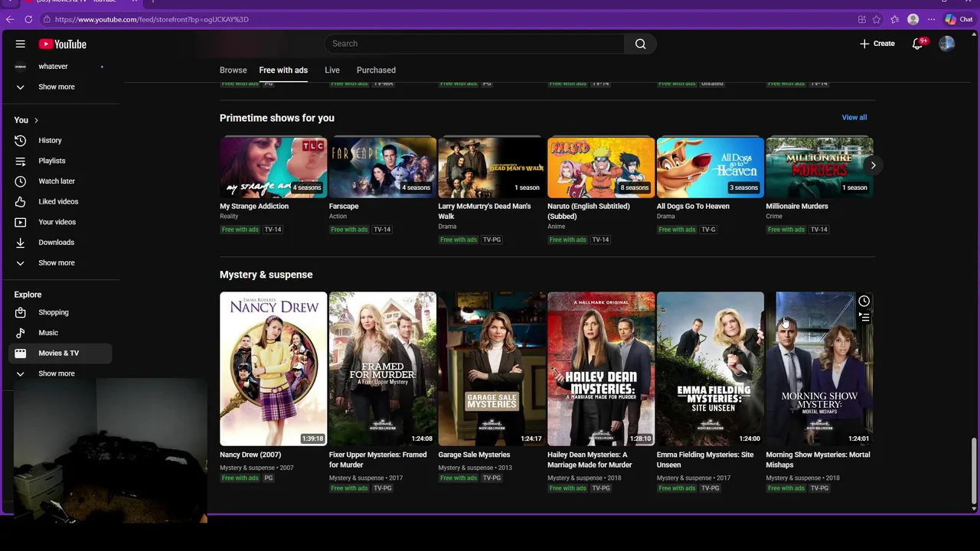The width and height of the screenshot is (980, 551).
Task: Click the Millionaire Murders title text
Action: click(x=797, y=206)
